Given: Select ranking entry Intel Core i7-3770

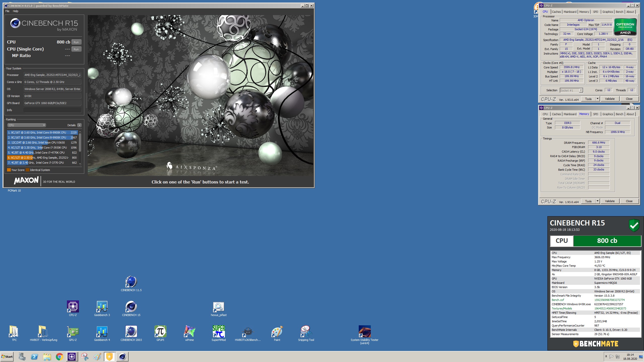Looking at the screenshot, I should (x=42, y=163).
